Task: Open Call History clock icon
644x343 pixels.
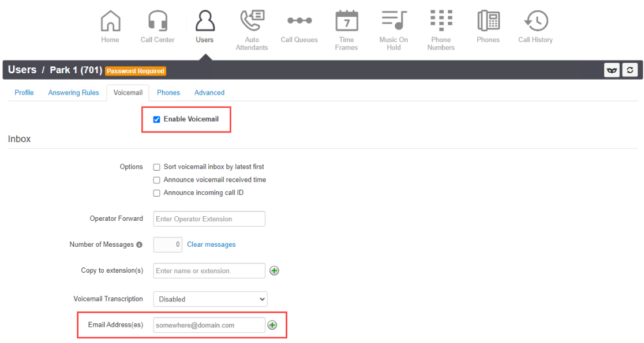Action: (x=536, y=21)
